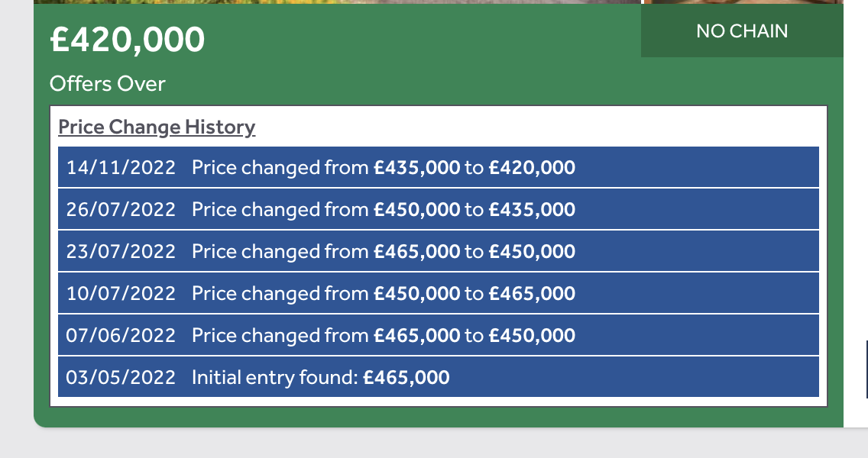Click new price £465,000 in 10/07/2022 row
Viewport: 868px width, 458px height.
pyautogui.click(x=532, y=294)
